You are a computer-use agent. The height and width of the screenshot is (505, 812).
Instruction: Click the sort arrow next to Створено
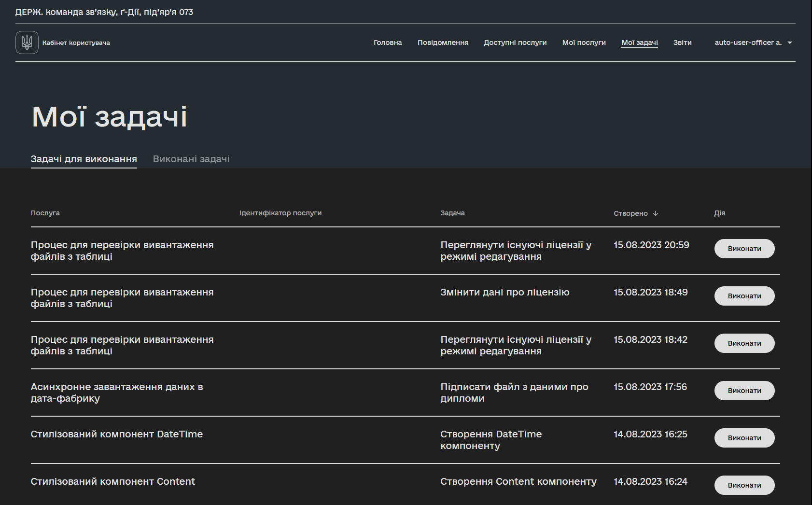(655, 213)
